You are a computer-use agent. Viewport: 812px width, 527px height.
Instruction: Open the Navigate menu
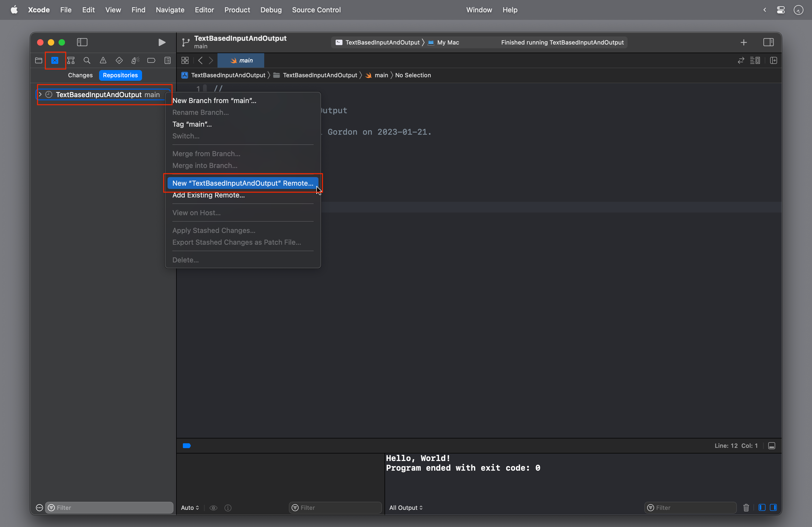click(170, 10)
